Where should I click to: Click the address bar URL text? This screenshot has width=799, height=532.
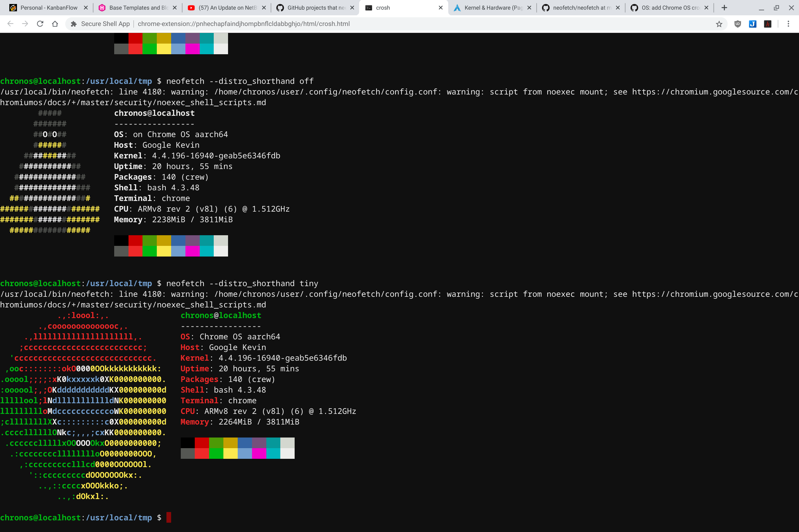(x=244, y=24)
